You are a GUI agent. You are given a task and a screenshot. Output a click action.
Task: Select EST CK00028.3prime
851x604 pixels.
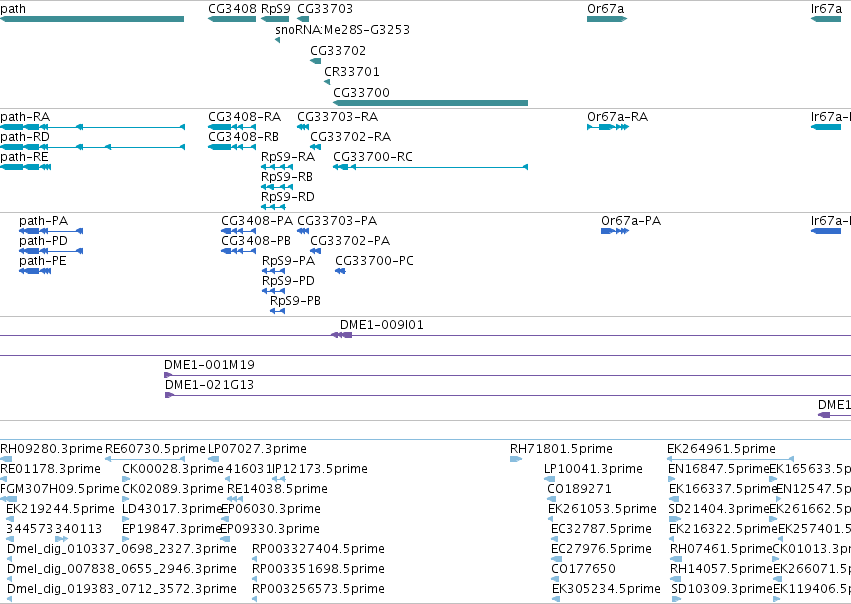pos(173,469)
